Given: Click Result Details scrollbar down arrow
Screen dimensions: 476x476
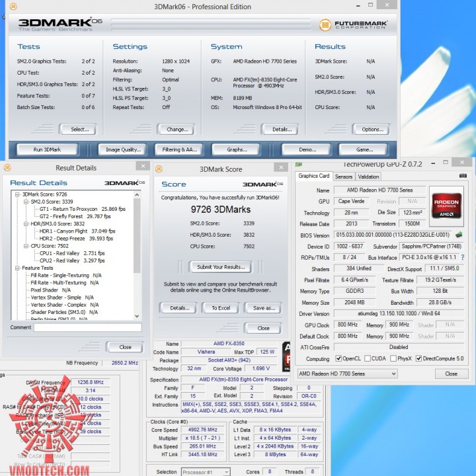Looking at the screenshot, I should tap(137, 316).
